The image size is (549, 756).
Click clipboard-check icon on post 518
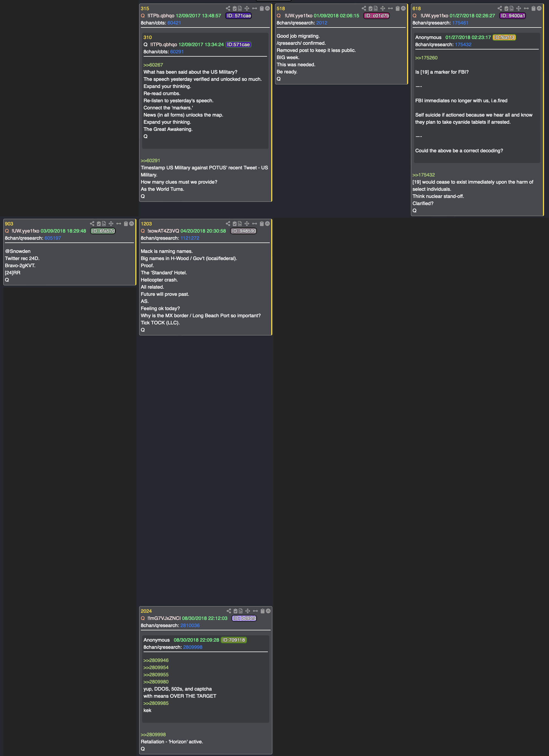tap(370, 8)
